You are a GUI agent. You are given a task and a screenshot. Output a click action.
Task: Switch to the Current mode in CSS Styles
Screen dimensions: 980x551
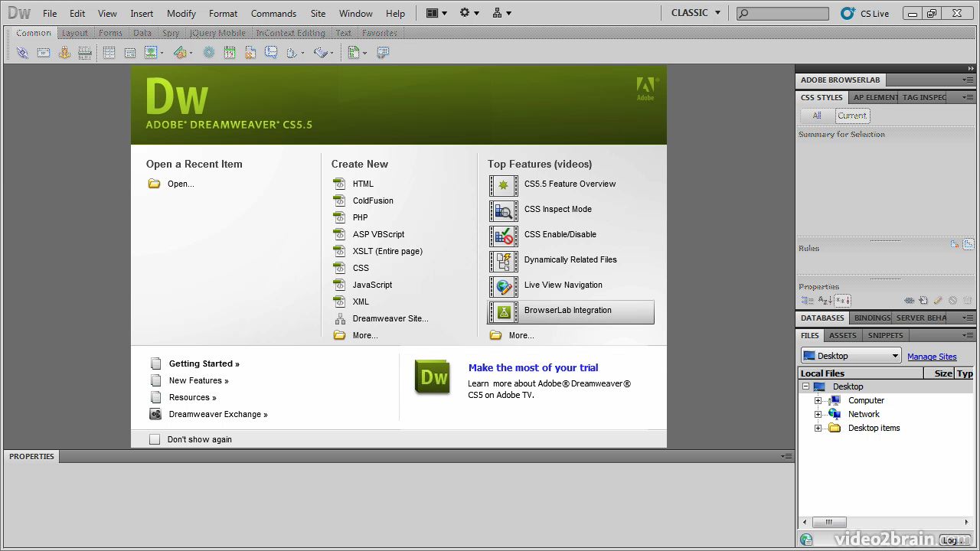[852, 116]
